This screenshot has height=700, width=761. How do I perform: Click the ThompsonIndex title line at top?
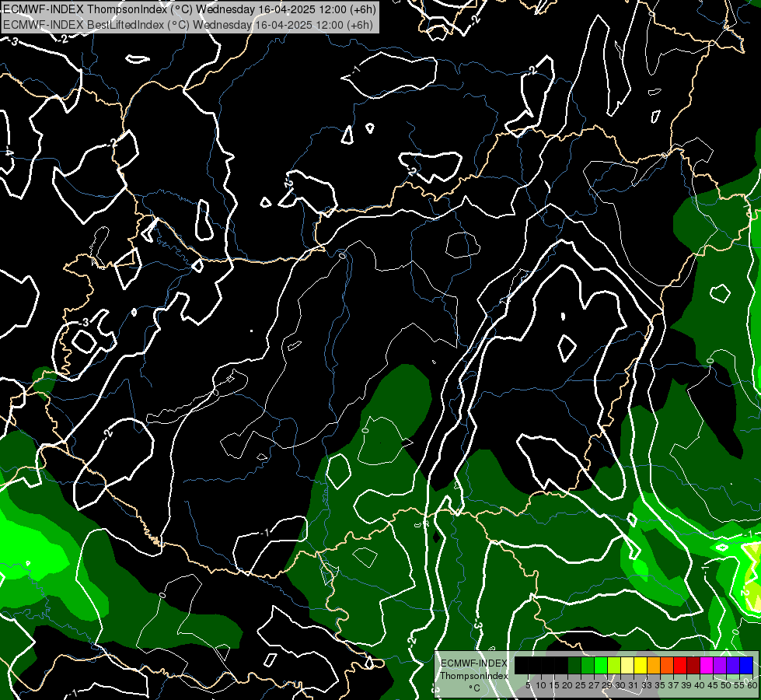click(x=188, y=9)
